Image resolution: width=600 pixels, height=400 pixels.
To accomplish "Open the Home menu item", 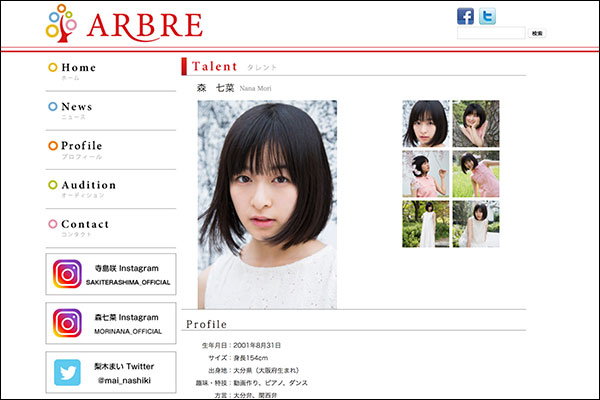I will tap(78, 68).
